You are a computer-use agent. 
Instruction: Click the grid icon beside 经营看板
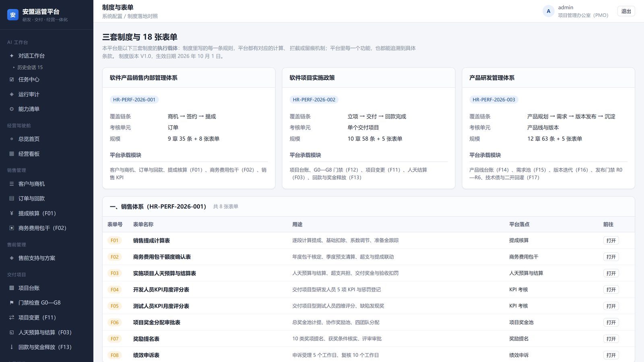click(x=12, y=154)
